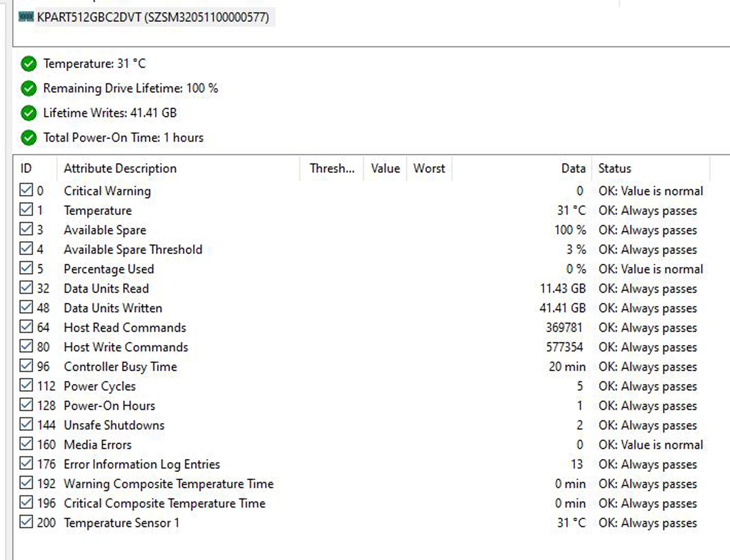Select the Error Information Log Entries label

pyautogui.click(x=142, y=464)
